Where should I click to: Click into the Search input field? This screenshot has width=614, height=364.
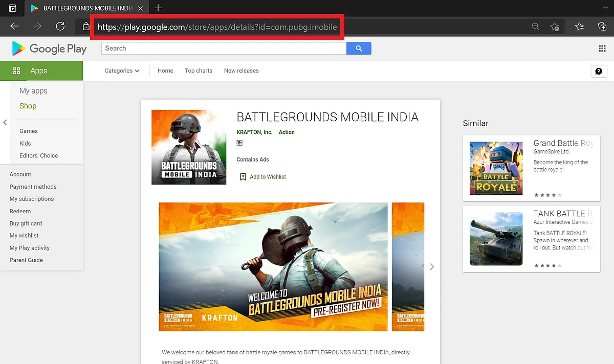[224, 48]
